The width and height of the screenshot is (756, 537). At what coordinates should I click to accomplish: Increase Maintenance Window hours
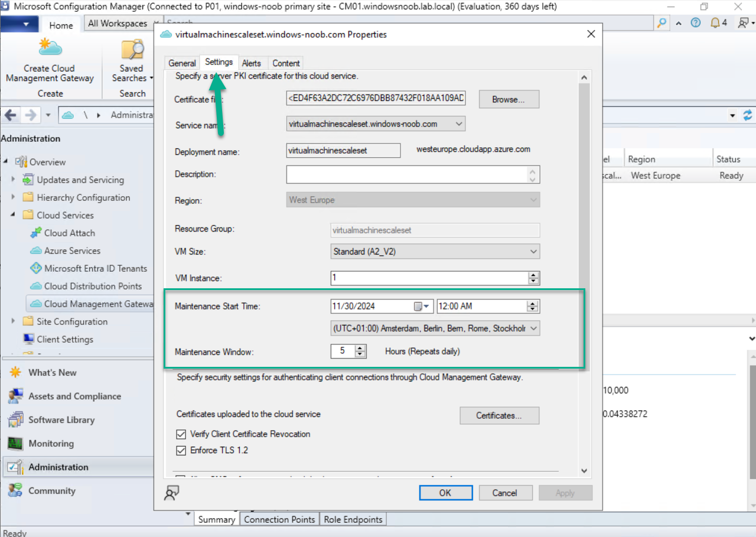point(360,348)
